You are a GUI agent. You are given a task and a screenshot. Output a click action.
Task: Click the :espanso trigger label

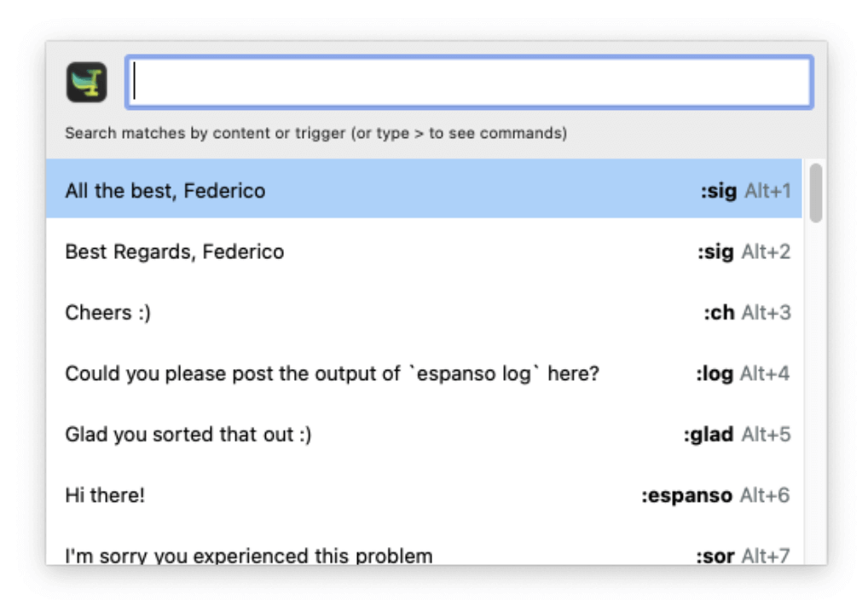686,495
